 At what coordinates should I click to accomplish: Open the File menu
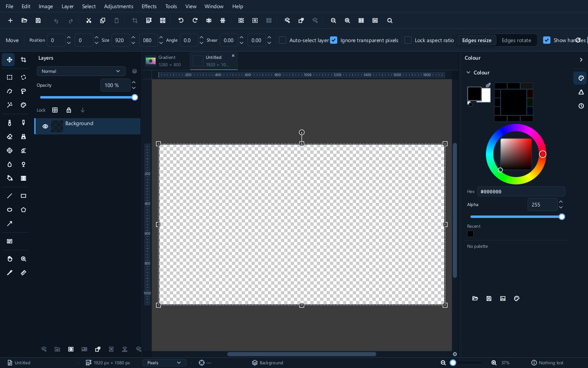click(x=9, y=6)
